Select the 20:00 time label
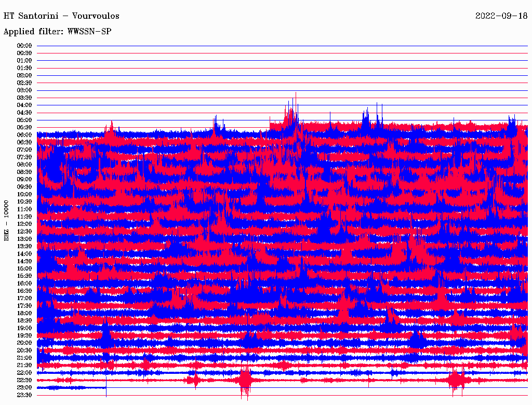The width and height of the screenshot is (532, 405). click(x=24, y=343)
